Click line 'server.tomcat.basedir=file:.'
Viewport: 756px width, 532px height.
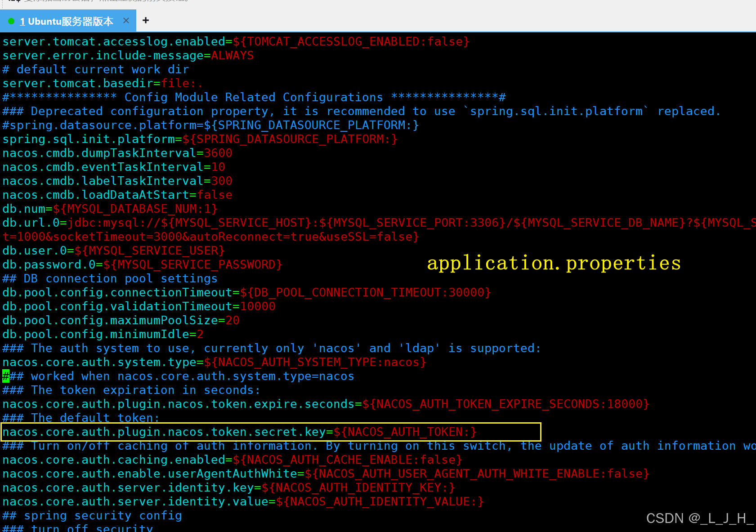pos(103,83)
